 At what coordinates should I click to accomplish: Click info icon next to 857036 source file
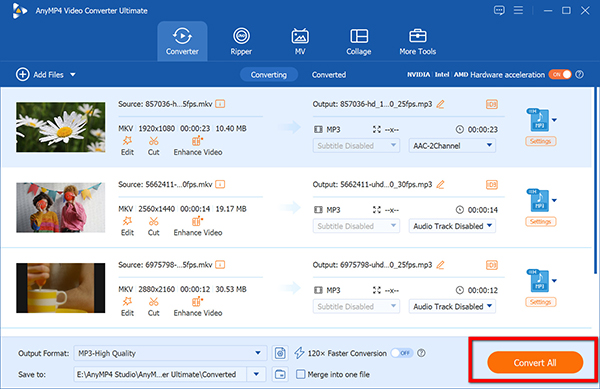(220, 104)
